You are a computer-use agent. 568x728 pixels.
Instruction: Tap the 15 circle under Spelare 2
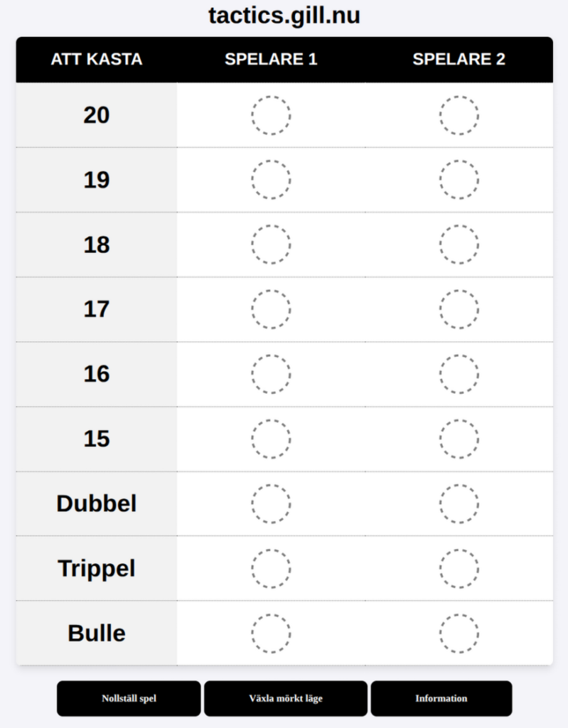[459, 439]
